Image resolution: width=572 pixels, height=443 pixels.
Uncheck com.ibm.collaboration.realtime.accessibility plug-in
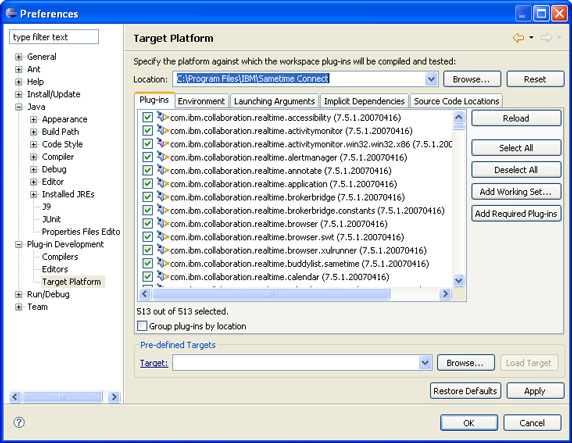click(x=147, y=117)
